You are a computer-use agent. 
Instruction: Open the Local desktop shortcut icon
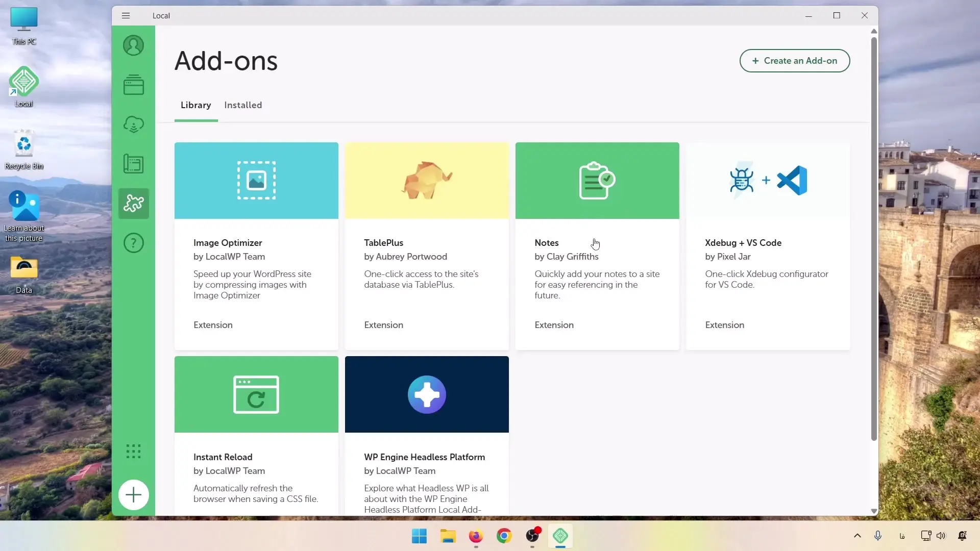click(23, 87)
